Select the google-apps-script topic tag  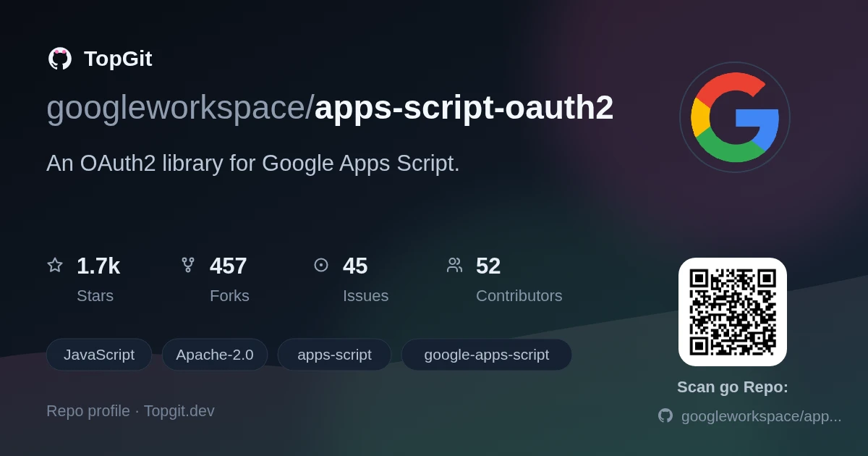pyautogui.click(x=487, y=355)
